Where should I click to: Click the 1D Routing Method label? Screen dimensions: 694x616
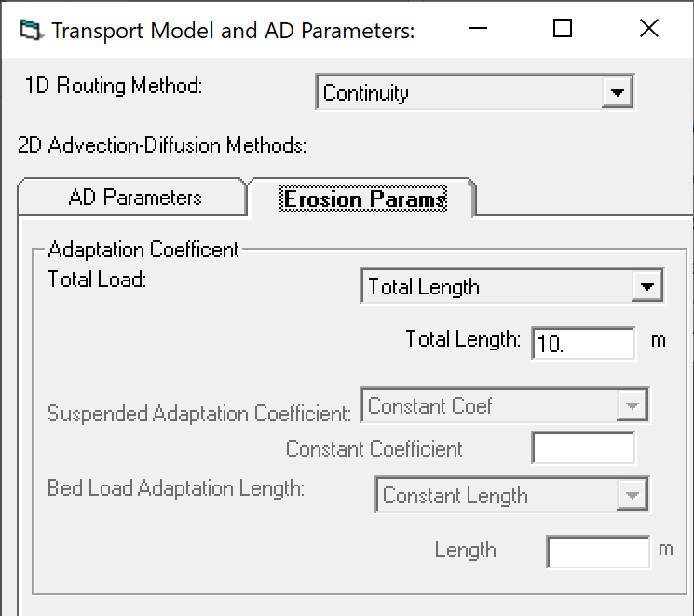click(114, 87)
